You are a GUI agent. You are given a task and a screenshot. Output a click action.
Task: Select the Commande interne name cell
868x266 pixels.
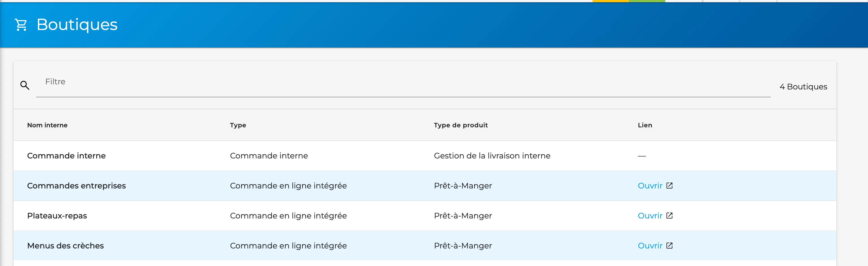pos(66,156)
